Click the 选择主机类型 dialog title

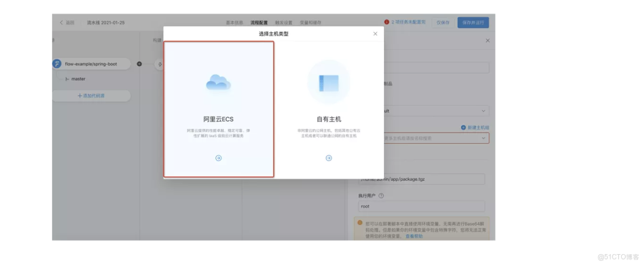click(274, 34)
